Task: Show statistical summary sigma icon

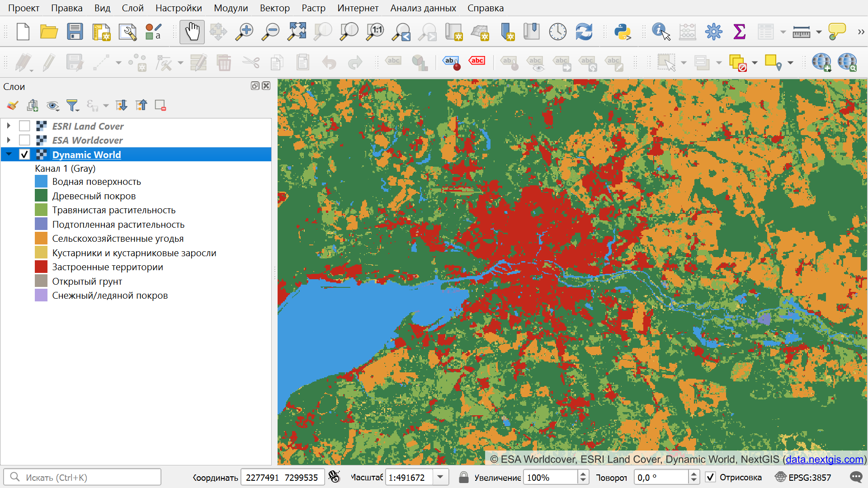Action: pyautogui.click(x=740, y=32)
